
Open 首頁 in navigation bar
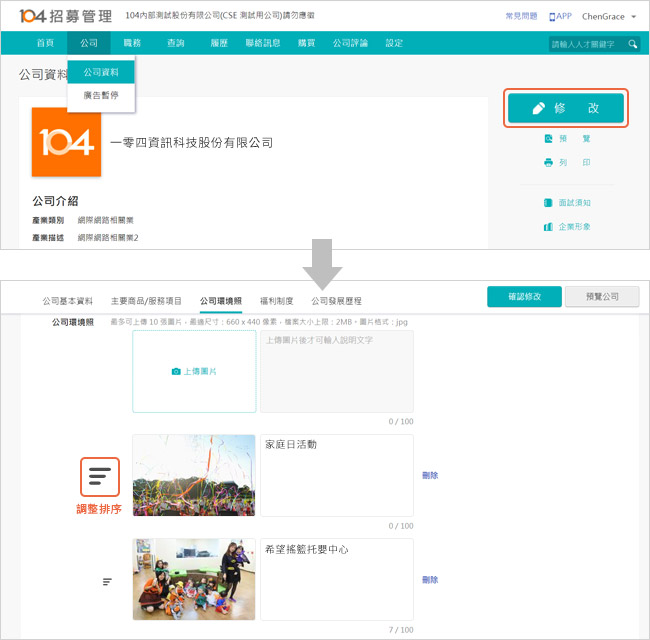(x=45, y=43)
